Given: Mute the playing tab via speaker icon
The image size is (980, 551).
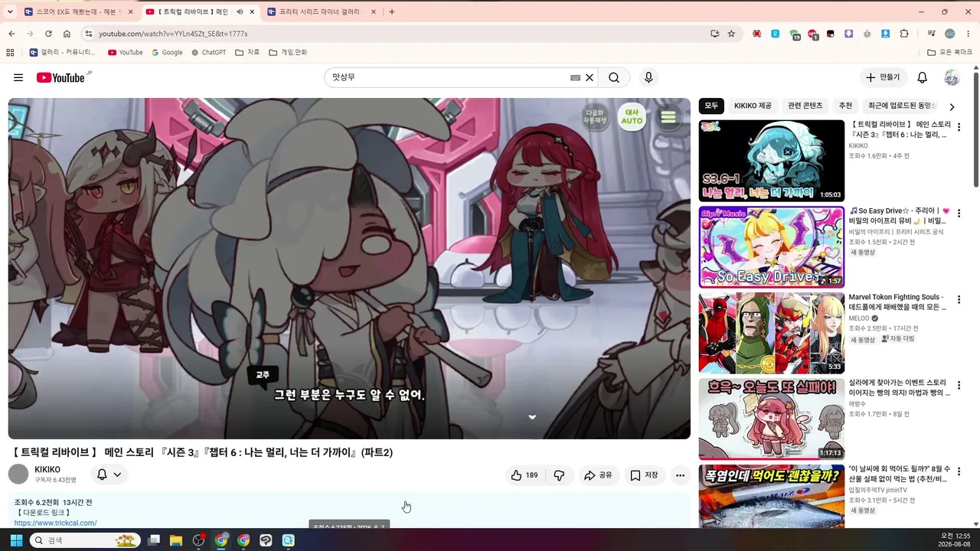Looking at the screenshot, I should 240,11.
